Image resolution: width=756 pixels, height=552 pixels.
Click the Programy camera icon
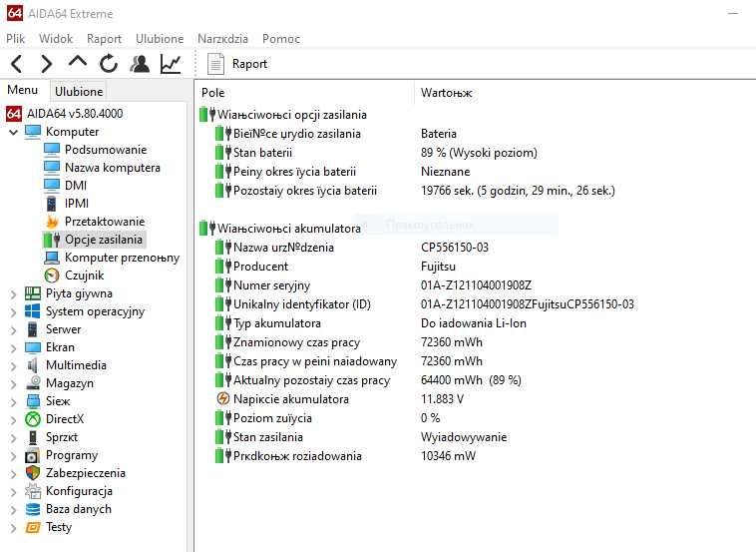coord(33,455)
